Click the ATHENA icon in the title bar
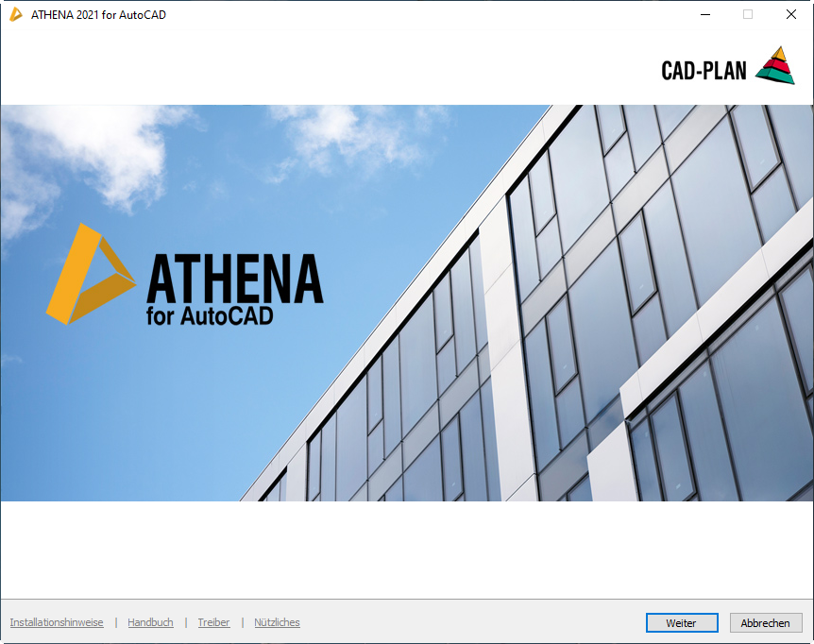 (16, 14)
